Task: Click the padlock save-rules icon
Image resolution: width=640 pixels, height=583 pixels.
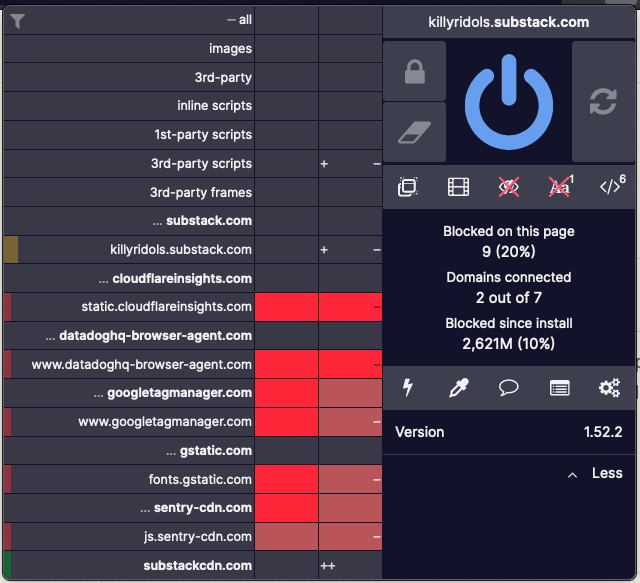Action: point(415,71)
